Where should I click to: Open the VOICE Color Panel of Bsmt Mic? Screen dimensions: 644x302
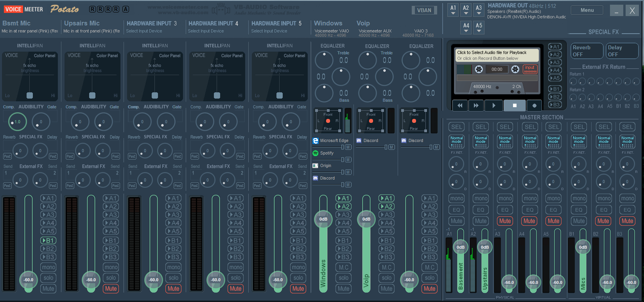30,76
